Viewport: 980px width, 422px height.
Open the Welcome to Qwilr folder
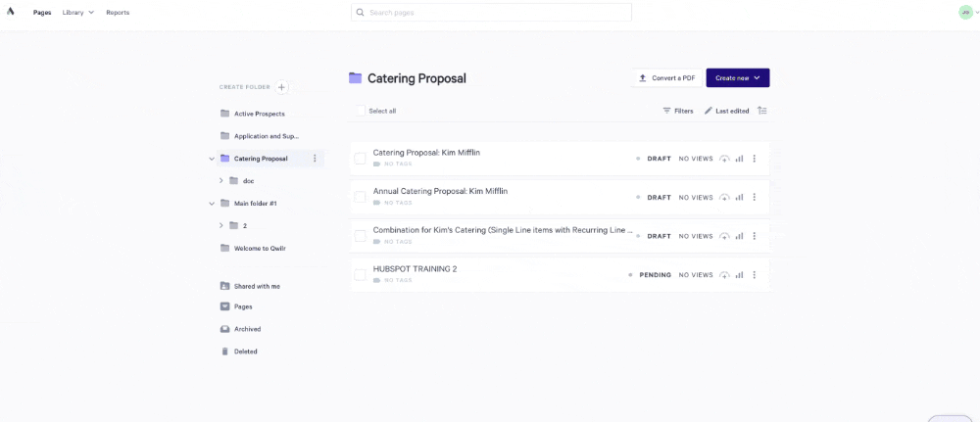[x=253, y=248]
